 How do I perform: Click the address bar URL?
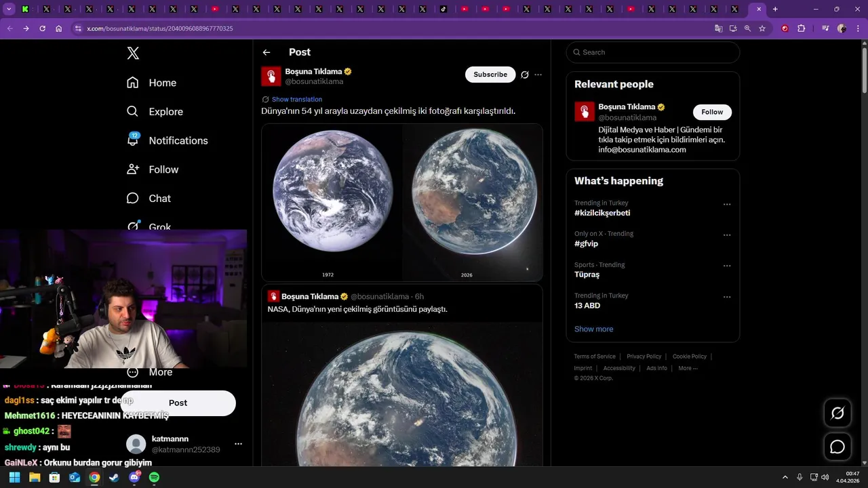click(159, 28)
